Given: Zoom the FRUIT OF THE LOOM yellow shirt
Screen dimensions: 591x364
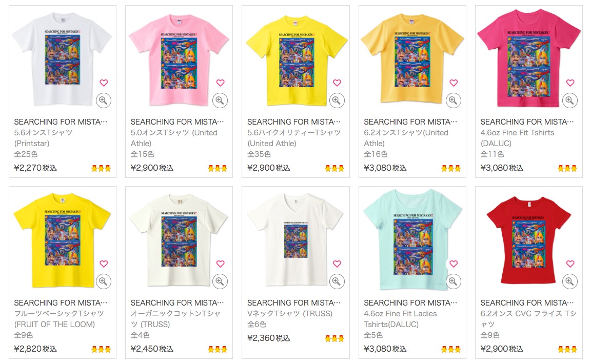Looking at the screenshot, I should click(103, 281).
